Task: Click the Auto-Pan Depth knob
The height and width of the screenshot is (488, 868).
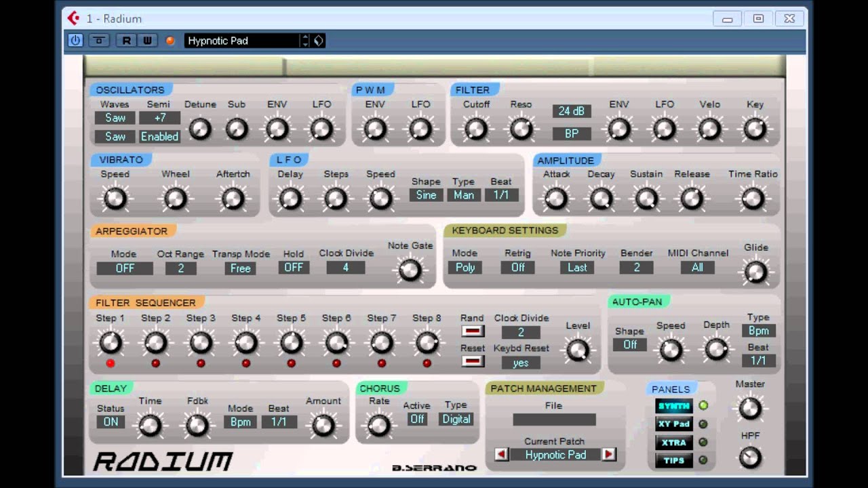Action: coord(716,350)
